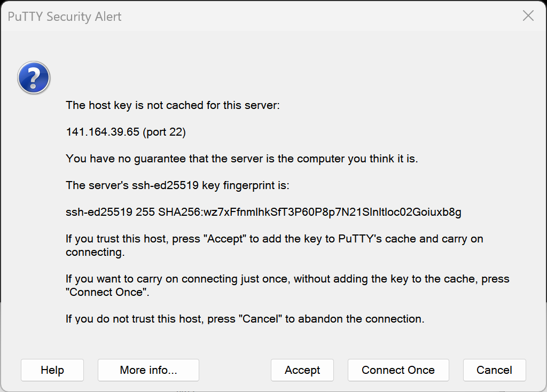Click the server address 141.164.39.65 (port 22)

coord(126,132)
